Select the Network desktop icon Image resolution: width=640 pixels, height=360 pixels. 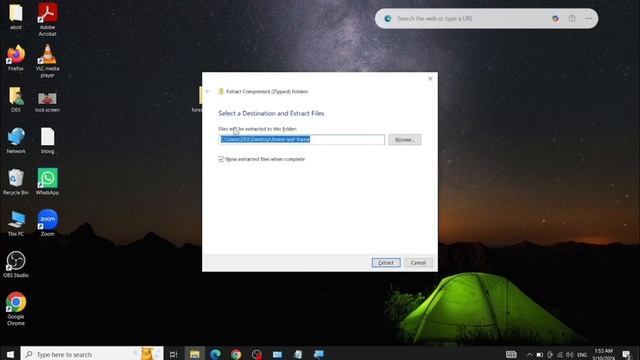coord(16,140)
